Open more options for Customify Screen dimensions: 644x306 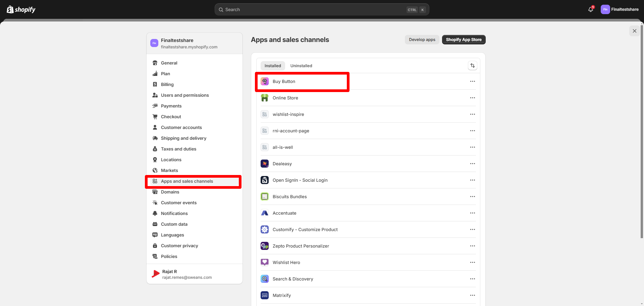pyautogui.click(x=472, y=229)
